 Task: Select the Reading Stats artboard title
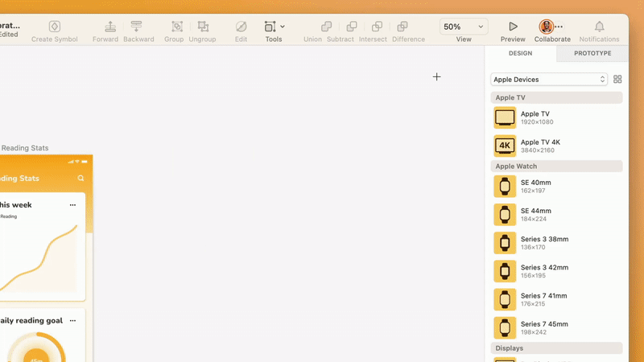[25, 148]
